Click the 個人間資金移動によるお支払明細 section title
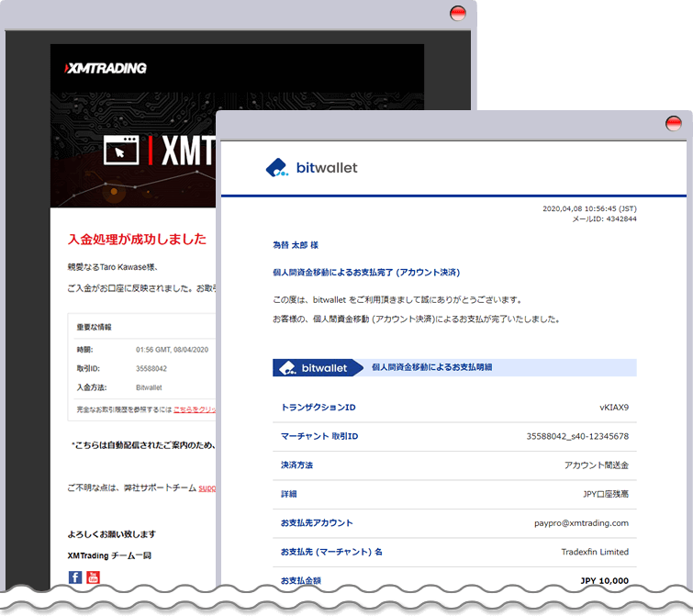 (431, 367)
